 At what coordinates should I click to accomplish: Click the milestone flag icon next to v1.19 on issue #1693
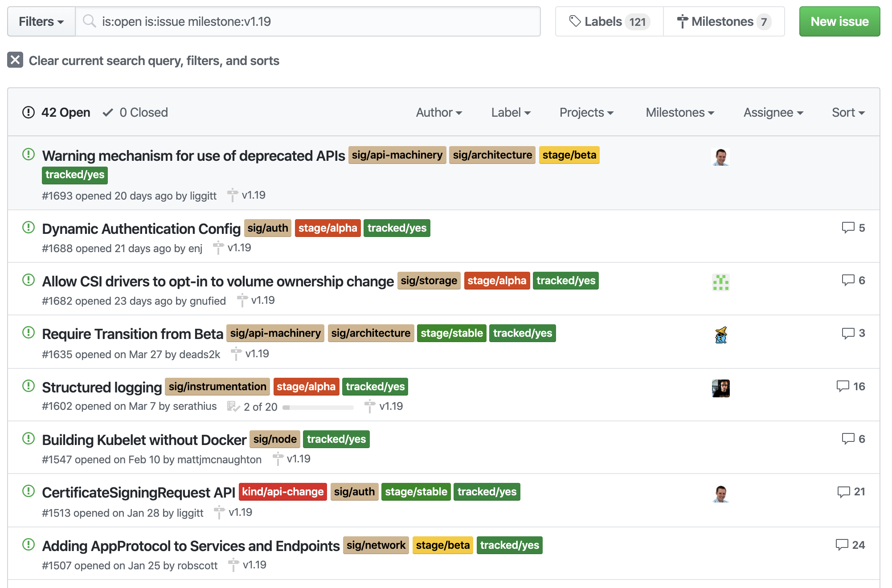pyautogui.click(x=232, y=195)
